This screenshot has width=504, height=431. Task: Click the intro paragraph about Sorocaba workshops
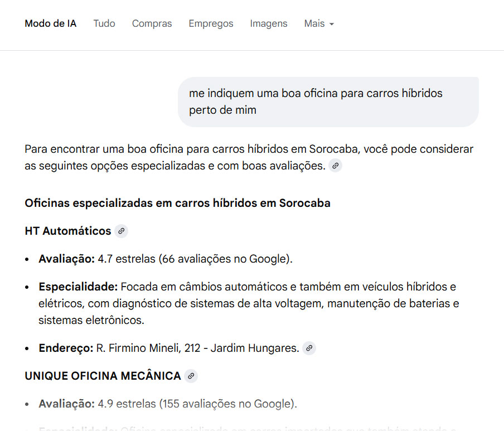pyautogui.click(x=248, y=157)
